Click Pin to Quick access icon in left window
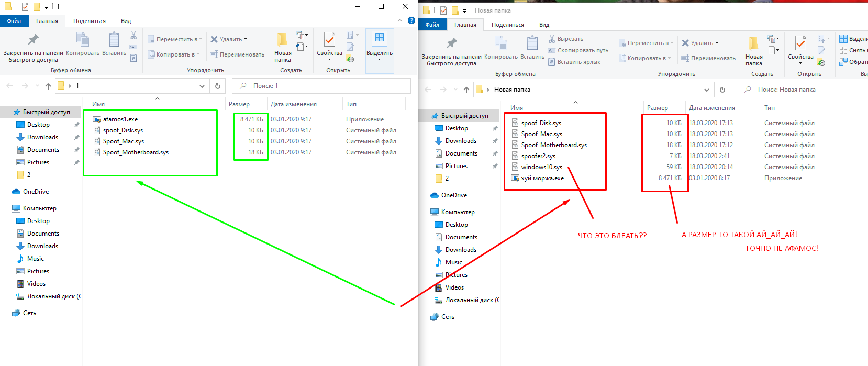 33,40
